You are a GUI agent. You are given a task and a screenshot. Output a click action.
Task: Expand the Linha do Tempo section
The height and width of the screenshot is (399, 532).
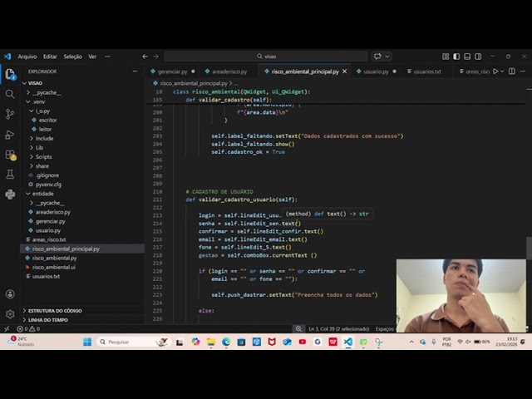48,320
